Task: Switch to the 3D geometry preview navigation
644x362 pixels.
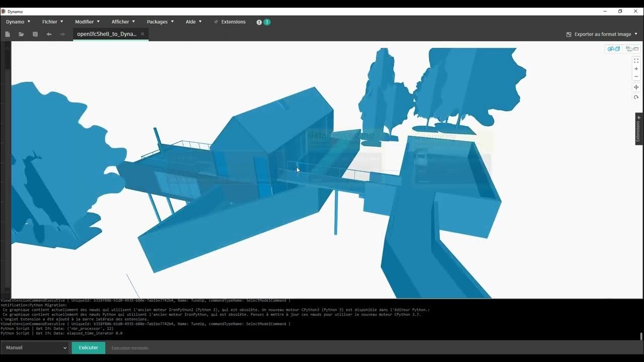Action: click(614, 49)
